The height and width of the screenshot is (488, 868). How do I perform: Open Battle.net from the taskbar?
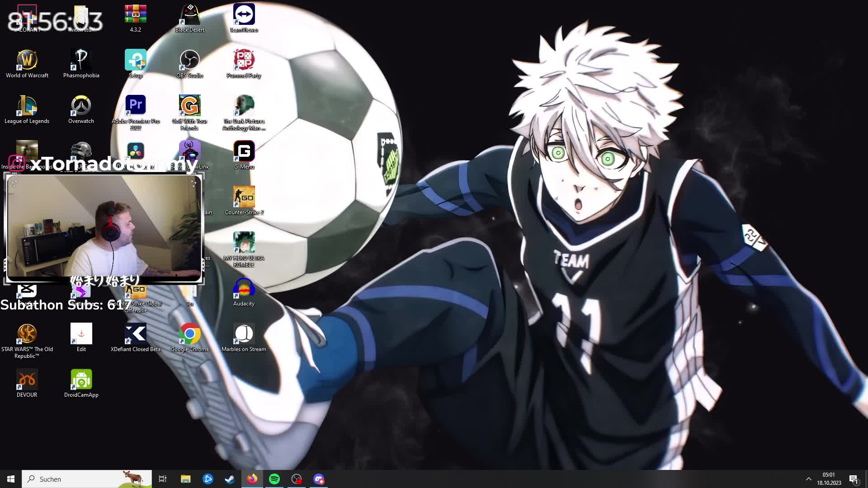point(208,479)
